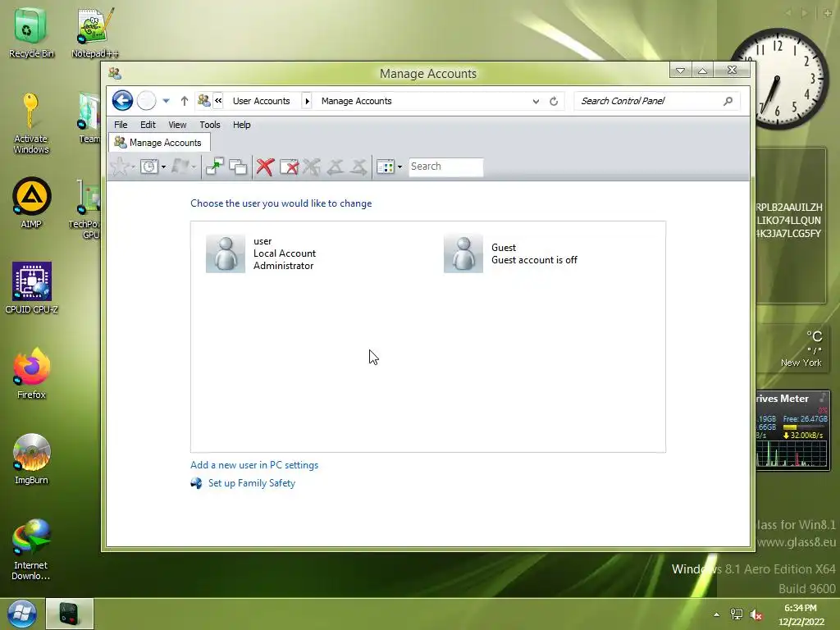Select the user Local Account Administrator
Image resolution: width=840 pixels, height=630 pixels.
[262, 253]
